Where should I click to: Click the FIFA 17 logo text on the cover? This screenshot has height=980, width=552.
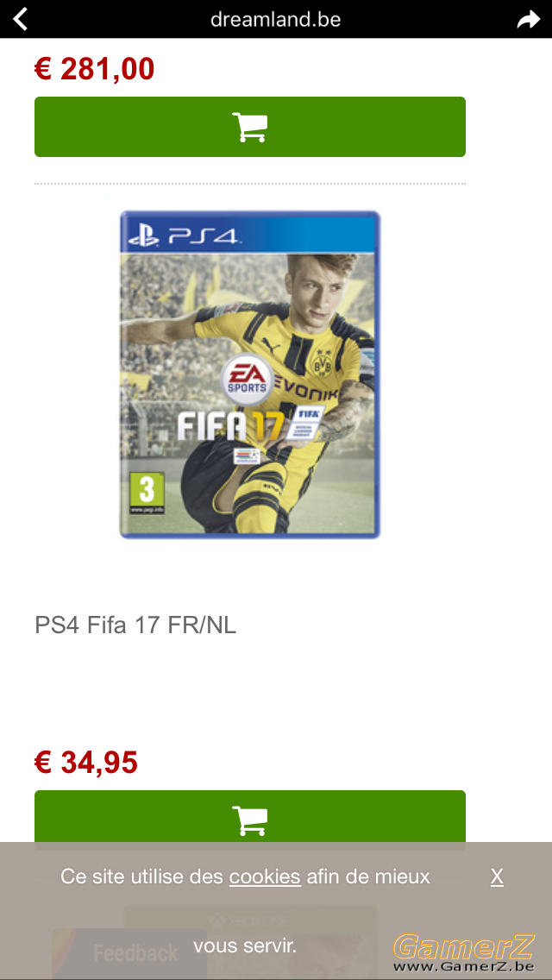tap(229, 426)
